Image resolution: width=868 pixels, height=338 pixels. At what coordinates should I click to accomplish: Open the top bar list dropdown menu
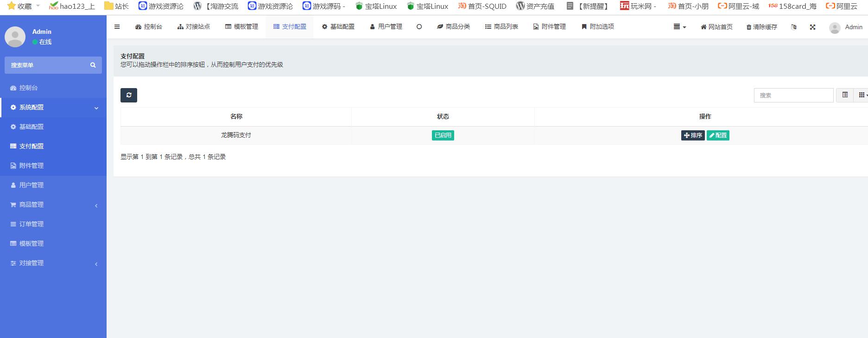coord(679,27)
